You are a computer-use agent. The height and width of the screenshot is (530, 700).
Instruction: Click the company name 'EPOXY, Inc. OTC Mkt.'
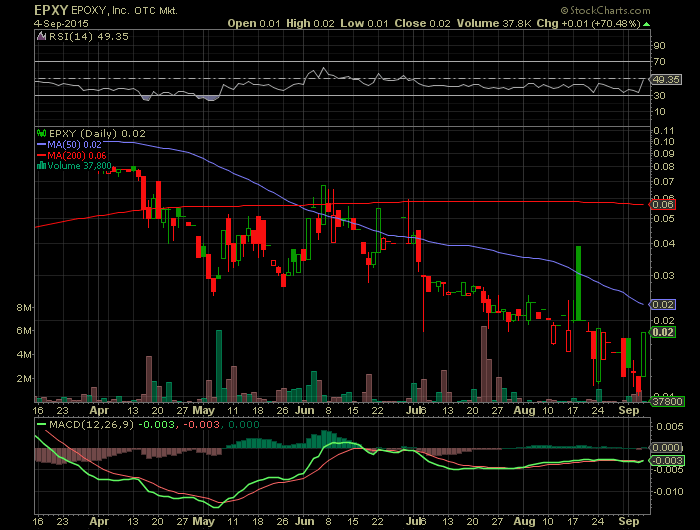point(124,10)
